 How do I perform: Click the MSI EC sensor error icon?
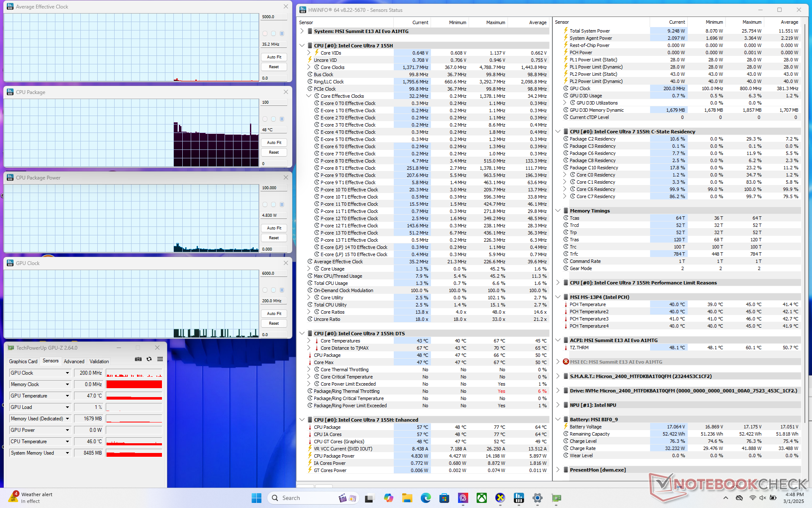tap(566, 362)
